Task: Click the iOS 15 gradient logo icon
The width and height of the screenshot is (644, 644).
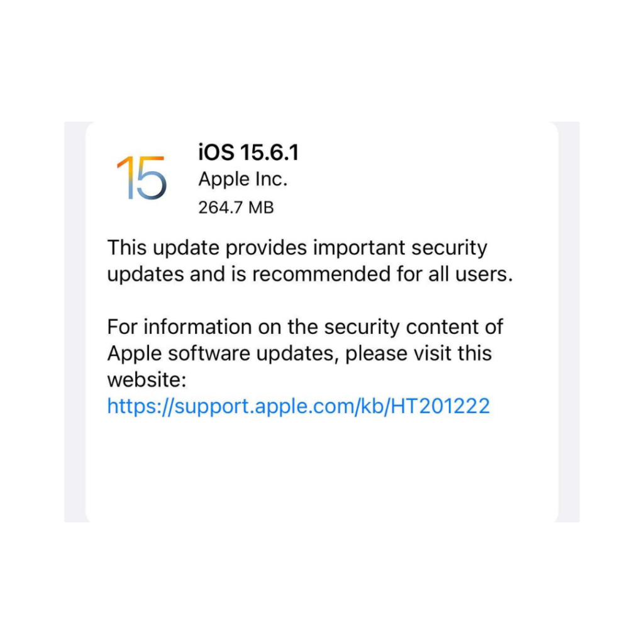Action: (x=142, y=178)
